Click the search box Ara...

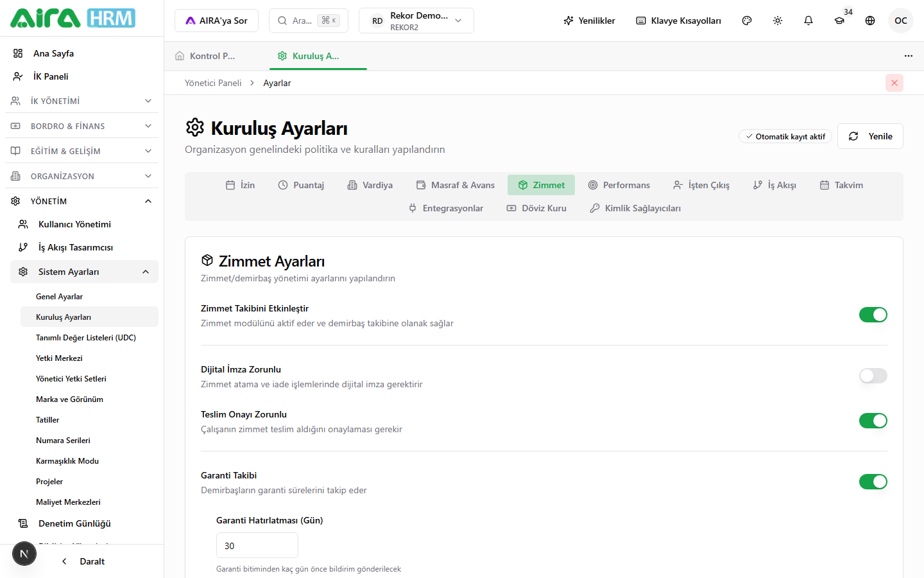click(x=309, y=21)
